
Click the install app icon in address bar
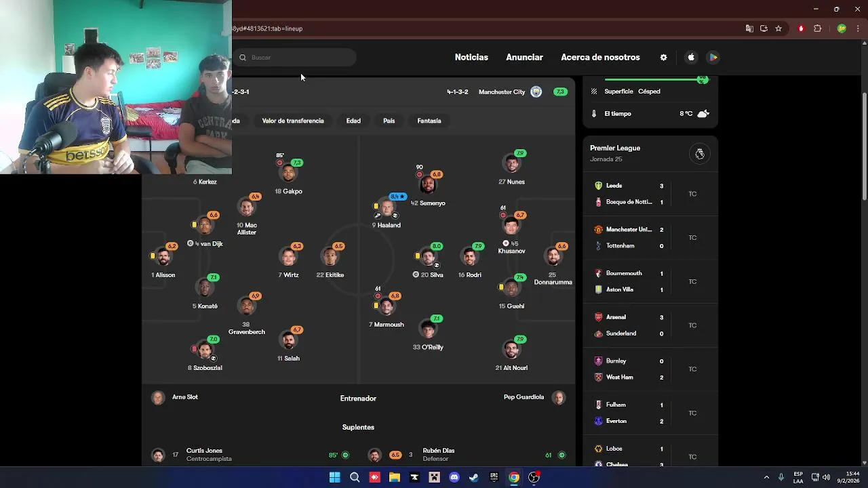[x=764, y=28]
